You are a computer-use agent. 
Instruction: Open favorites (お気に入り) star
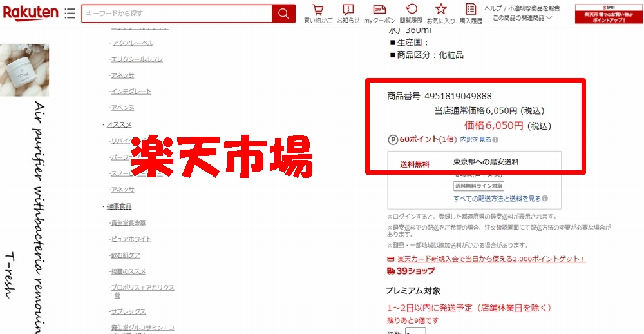pos(440,14)
